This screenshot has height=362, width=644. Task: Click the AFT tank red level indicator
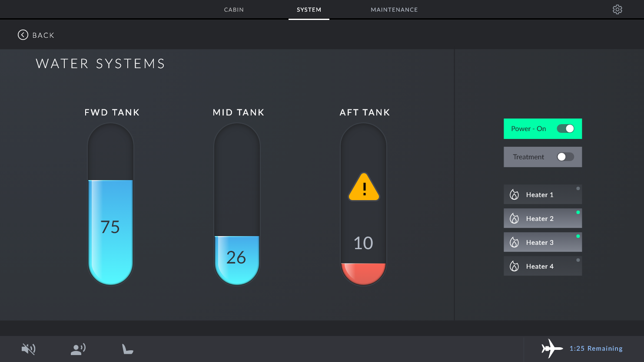[363, 273]
